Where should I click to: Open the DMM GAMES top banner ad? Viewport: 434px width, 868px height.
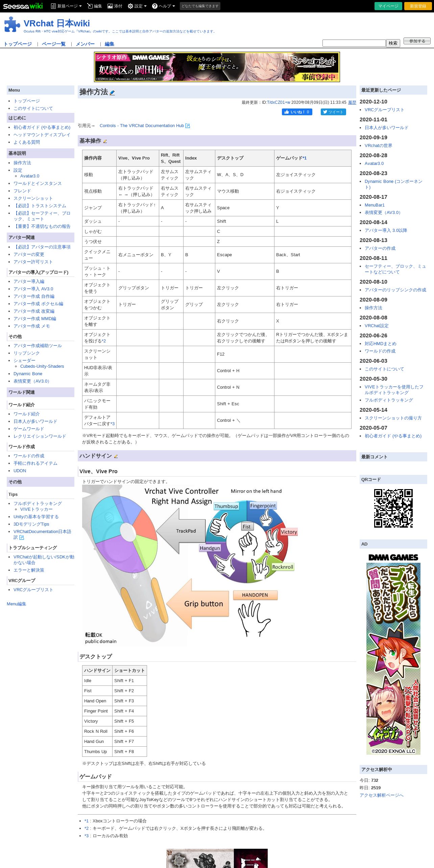click(217, 67)
